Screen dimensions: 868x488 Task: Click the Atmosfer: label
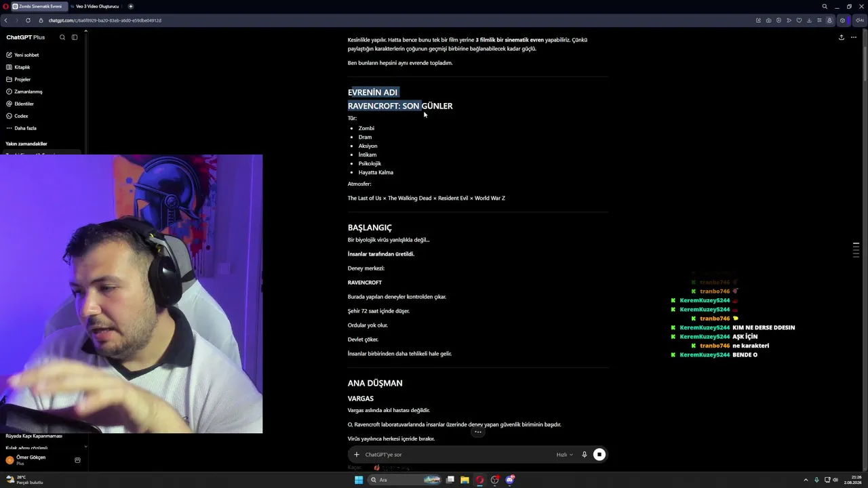pos(359,184)
